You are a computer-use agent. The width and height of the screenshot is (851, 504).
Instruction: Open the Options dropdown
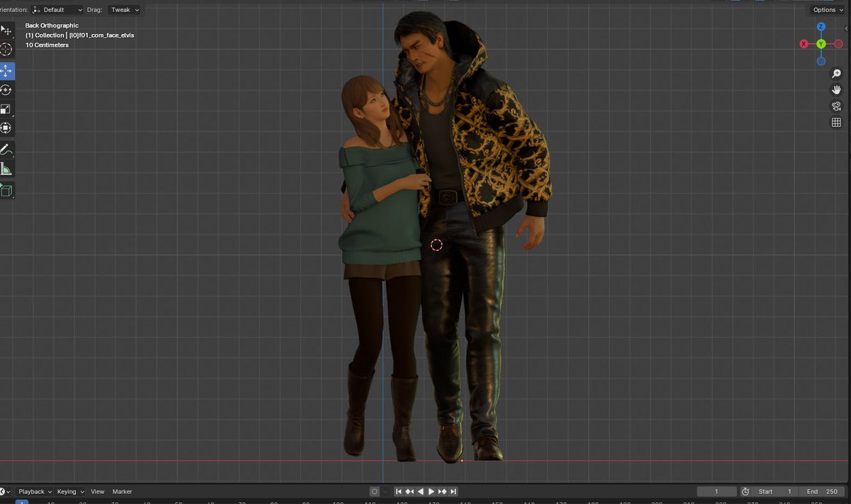coord(828,10)
